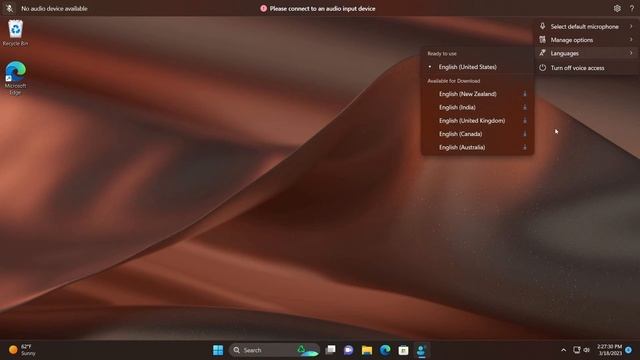Show hidden system tray icons
The width and height of the screenshot is (640, 360).
tap(563, 350)
